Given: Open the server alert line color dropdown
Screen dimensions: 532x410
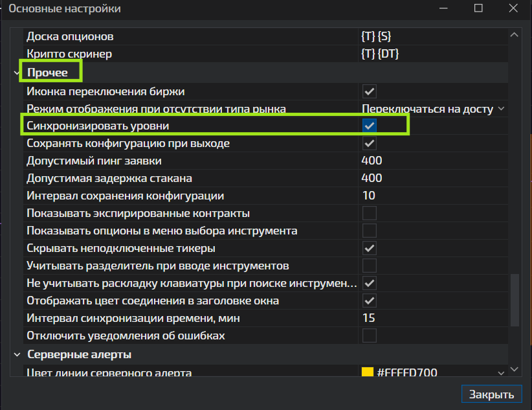Looking at the screenshot, I should coord(500,372).
